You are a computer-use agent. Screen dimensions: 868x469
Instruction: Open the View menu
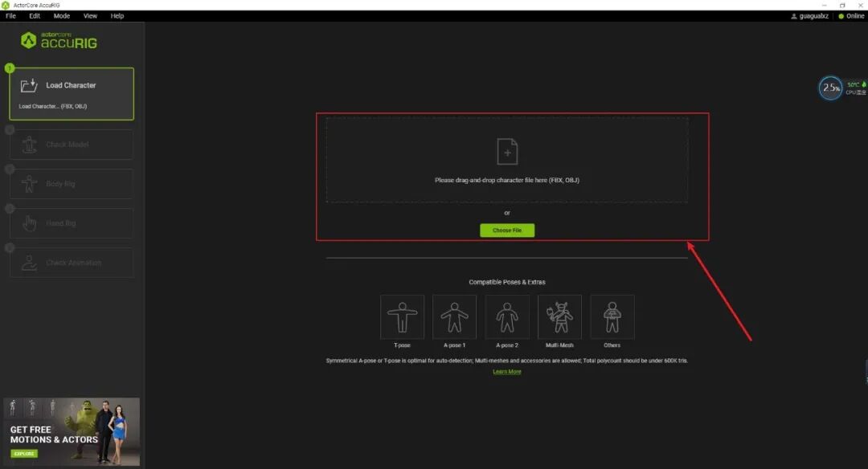pos(90,16)
